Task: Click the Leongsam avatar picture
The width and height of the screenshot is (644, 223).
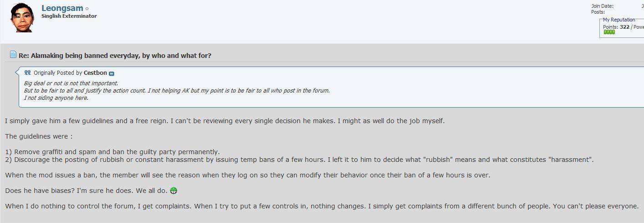Action: tap(22, 17)
